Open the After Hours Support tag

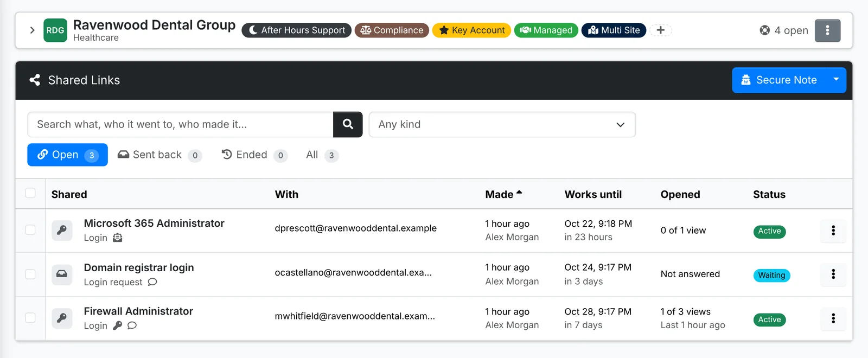pos(297,30)
